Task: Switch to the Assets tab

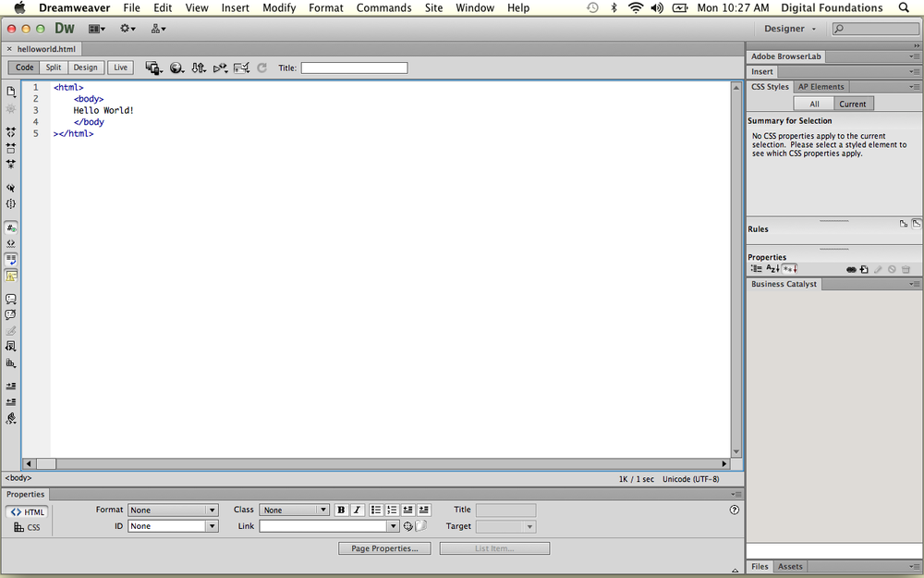Action: point(790,566)
